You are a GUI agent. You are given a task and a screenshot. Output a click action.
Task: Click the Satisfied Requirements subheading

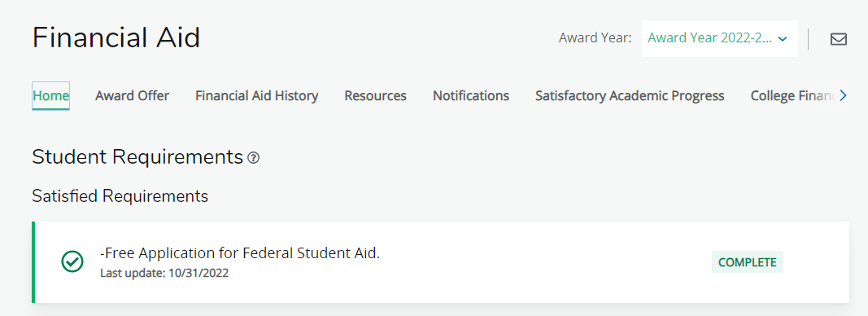point(120,195)
